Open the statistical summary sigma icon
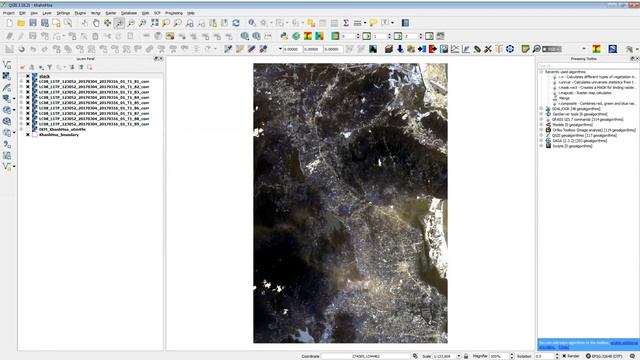 (346, 23)
